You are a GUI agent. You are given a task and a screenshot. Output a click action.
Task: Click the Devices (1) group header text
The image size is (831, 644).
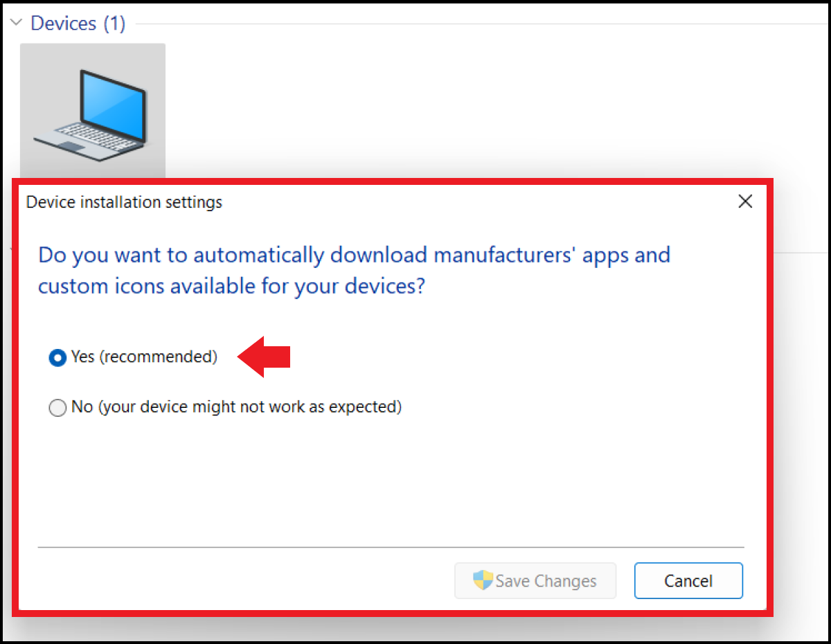click(x=78, y=23)
